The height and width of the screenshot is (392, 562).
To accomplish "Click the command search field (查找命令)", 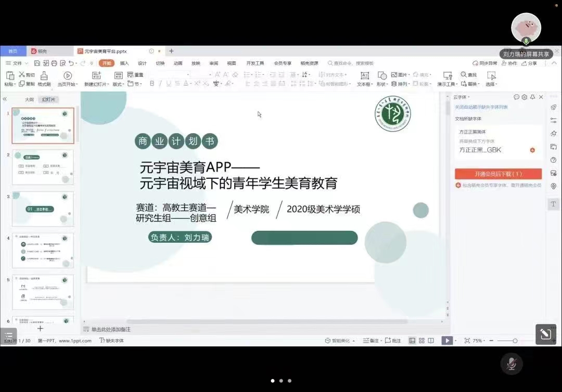I will 351,63.
